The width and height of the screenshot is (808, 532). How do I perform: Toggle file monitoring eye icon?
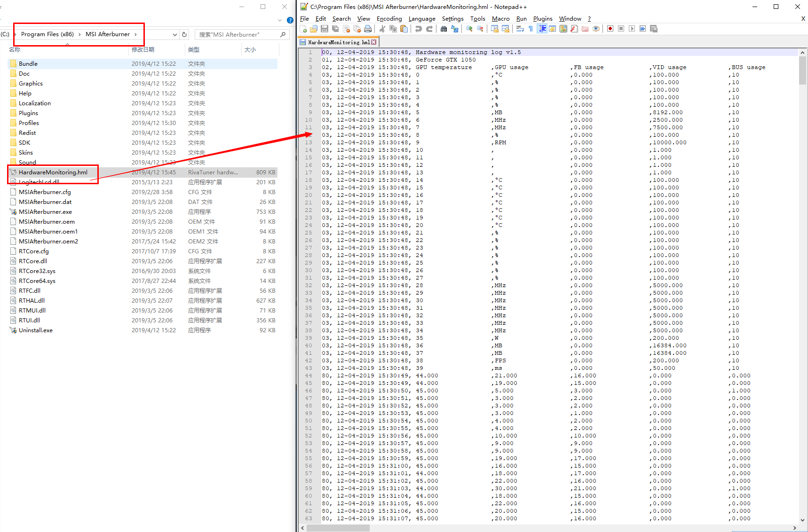pyautogui.click(x=596, y=29)
